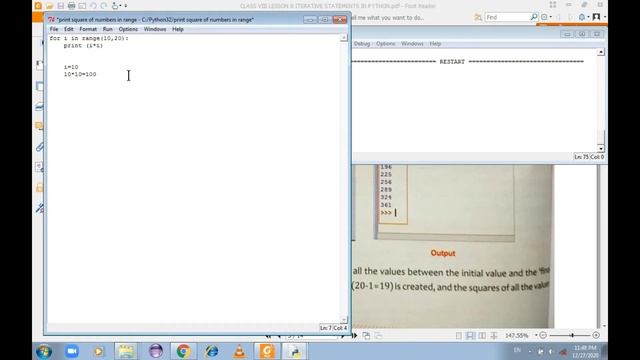Open the Help menu in the IDLE editor
This screenshot has width=640, height=360.
pyautogui.click(x=178, y=29)
